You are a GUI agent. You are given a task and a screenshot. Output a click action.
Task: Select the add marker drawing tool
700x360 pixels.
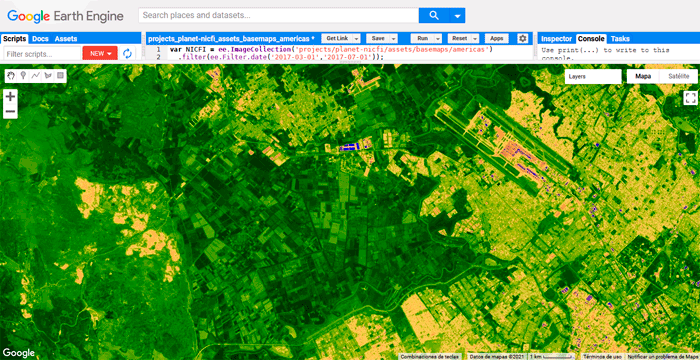click(x=23, y=76)
